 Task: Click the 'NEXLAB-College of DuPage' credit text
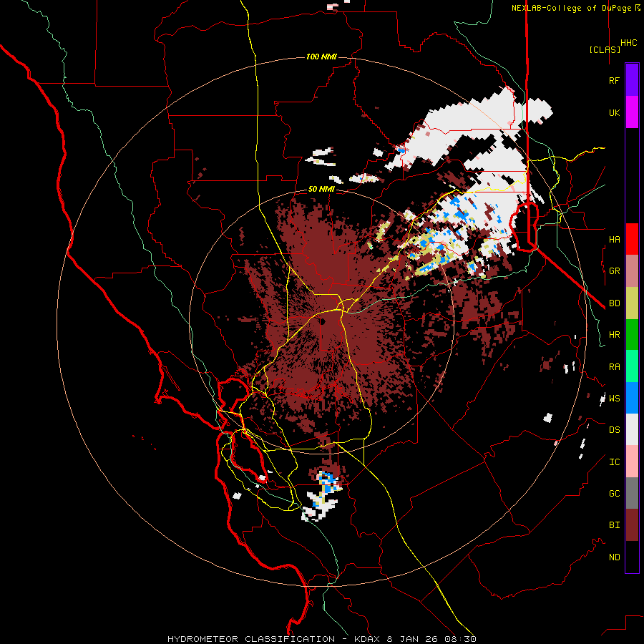pos(571,8)
